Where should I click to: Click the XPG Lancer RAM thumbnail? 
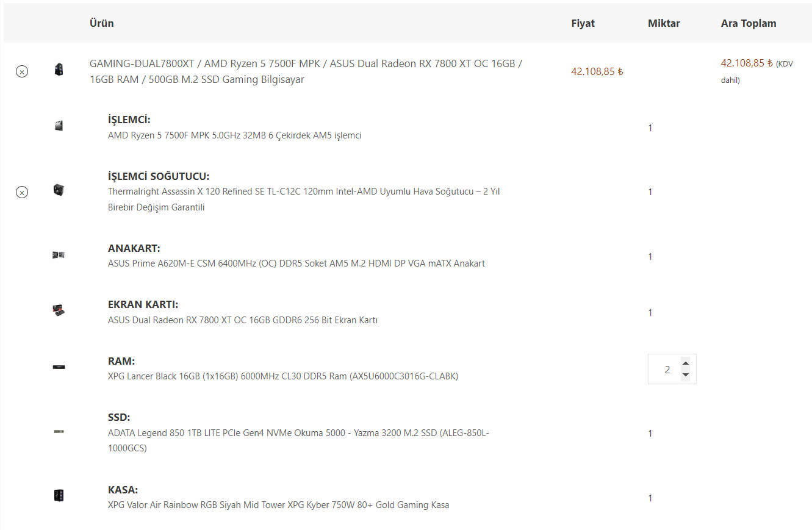click(59, 367)
